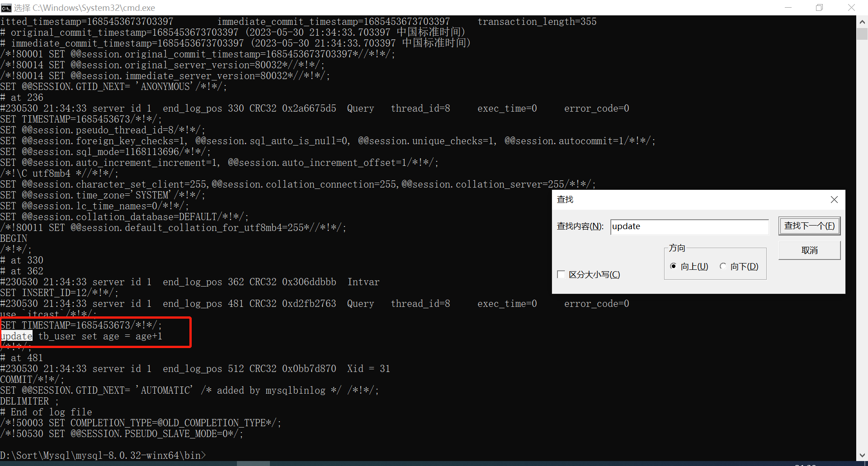868x466 pixels.
Task: Click 'Xid = 31' text
Action: [368, 369]
